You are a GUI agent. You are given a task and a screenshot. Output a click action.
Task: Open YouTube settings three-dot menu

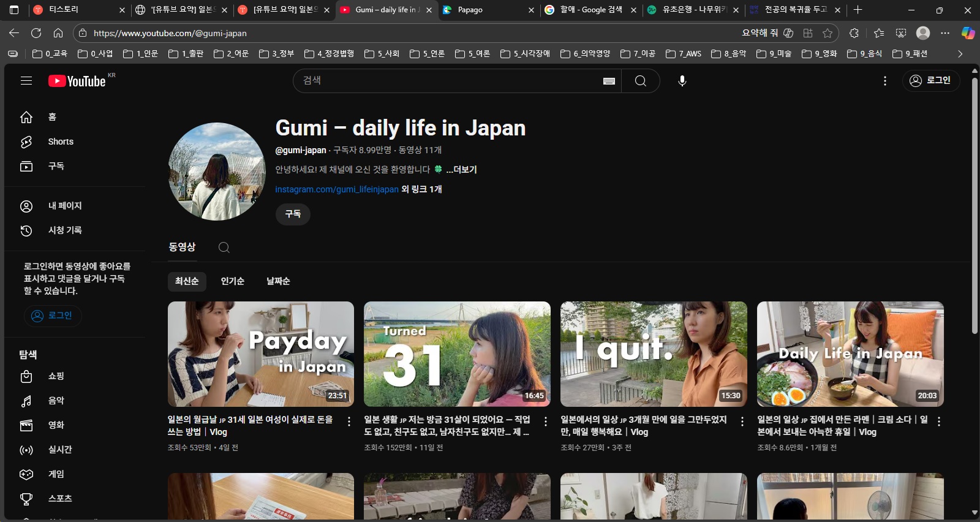885,81
